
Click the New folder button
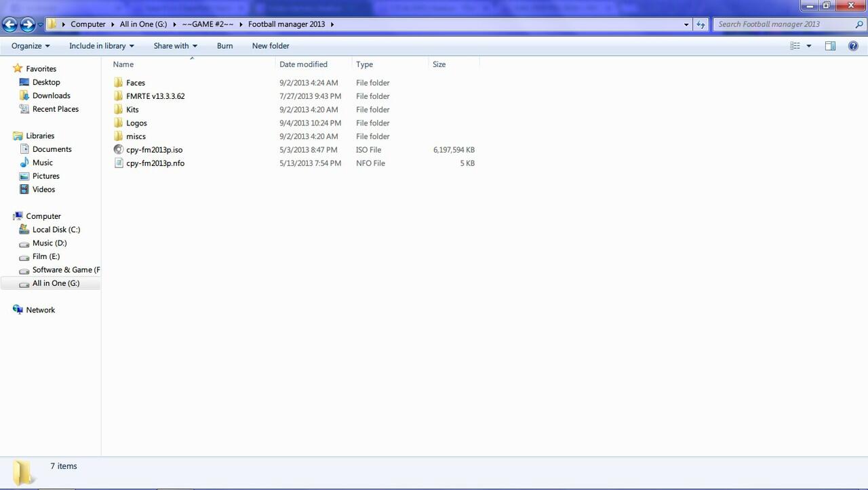click(x=271, y=46)
